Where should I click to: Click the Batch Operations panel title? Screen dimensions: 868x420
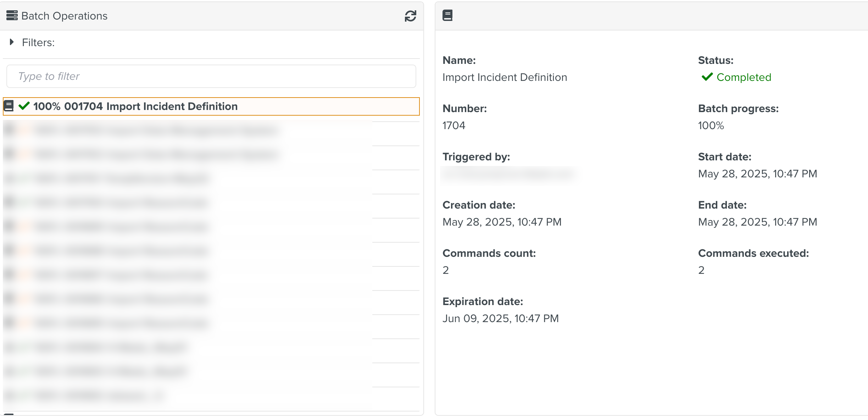[64, 16]
